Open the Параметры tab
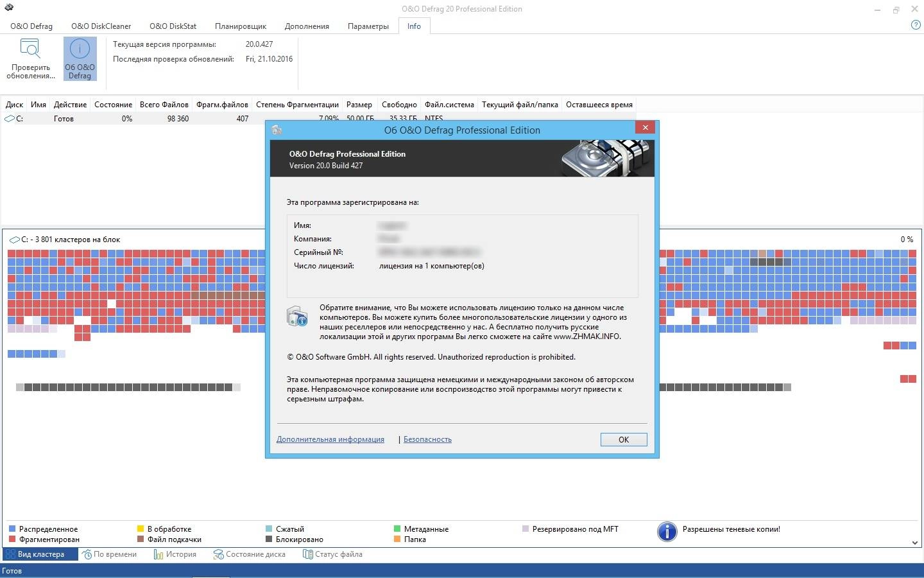924x578 pixels. 368,26
